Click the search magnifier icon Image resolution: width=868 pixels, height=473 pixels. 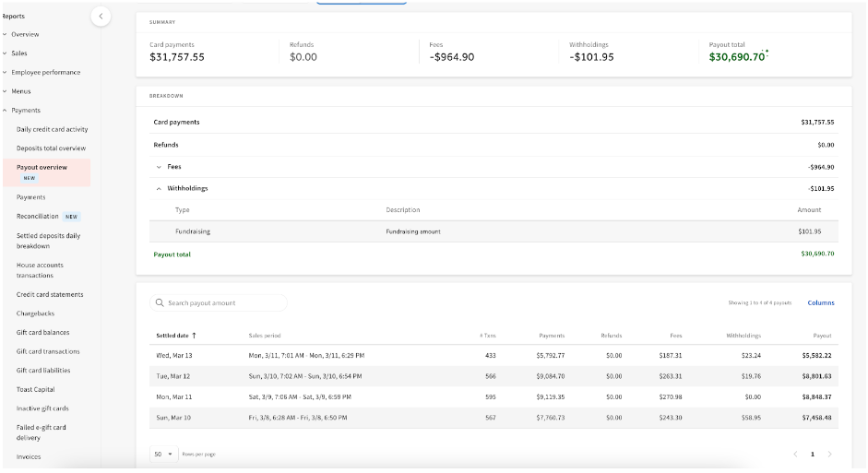[160, 303]
